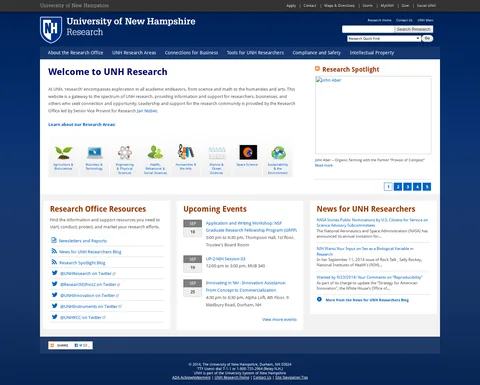Click the Twitter bird next to @UNHInstruments

(x=54, y=306)
